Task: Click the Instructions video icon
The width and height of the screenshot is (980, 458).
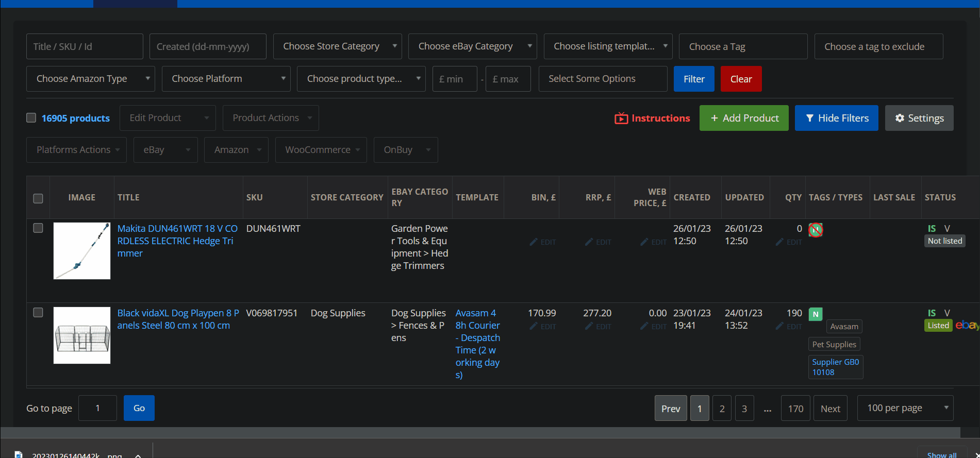Action: (621, 118)
